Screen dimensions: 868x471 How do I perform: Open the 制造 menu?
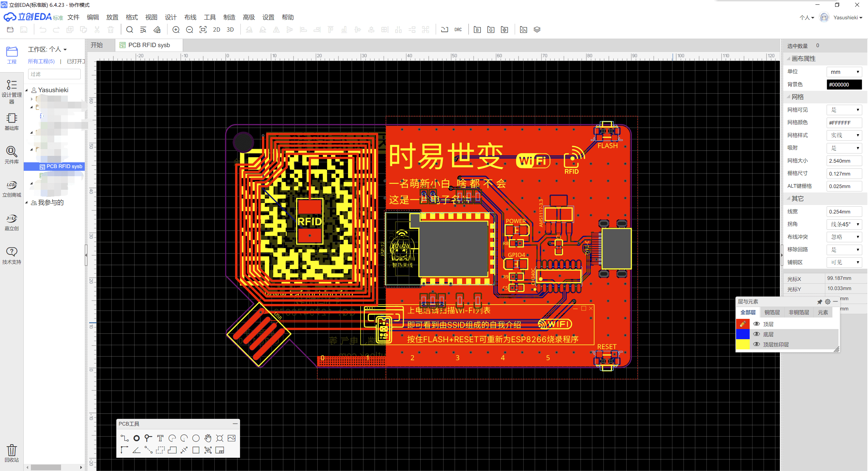click(229, 17)
